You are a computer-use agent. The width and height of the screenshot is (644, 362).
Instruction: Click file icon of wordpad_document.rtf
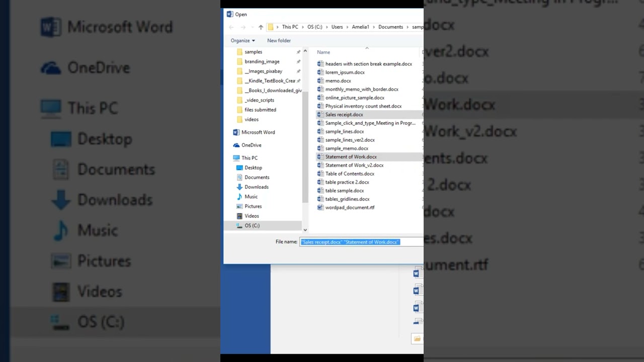click(x=320, y=208)
